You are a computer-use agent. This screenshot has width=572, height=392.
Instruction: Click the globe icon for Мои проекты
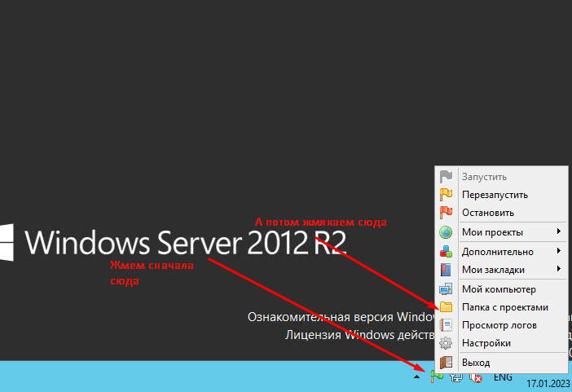(446, 232)
